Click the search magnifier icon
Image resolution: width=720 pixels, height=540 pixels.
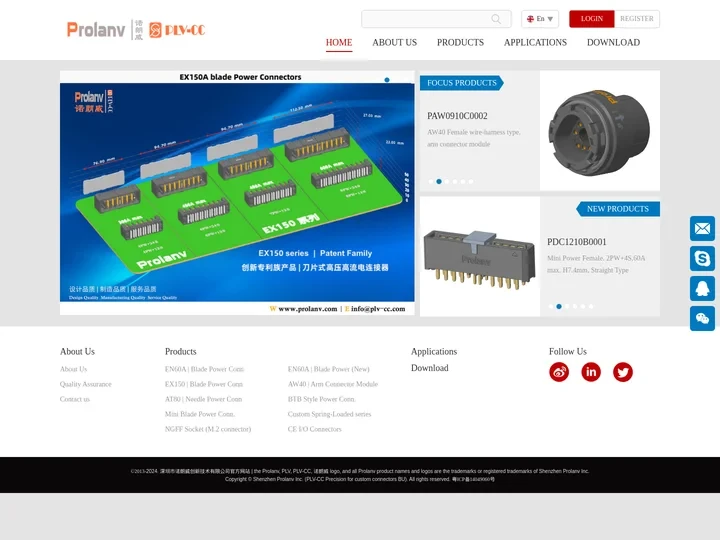pyautogui.click(x=496, y=19)
